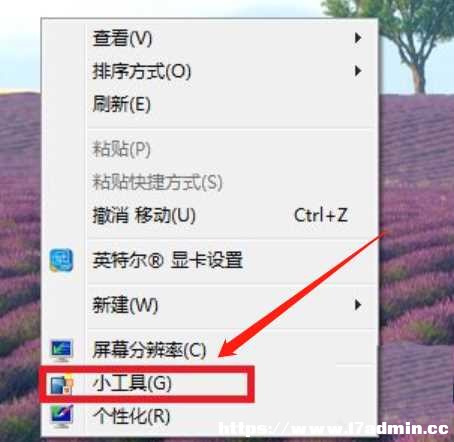Open 屏幕分辨率(C) settings
454x442 pixels.
coord(210,350)
